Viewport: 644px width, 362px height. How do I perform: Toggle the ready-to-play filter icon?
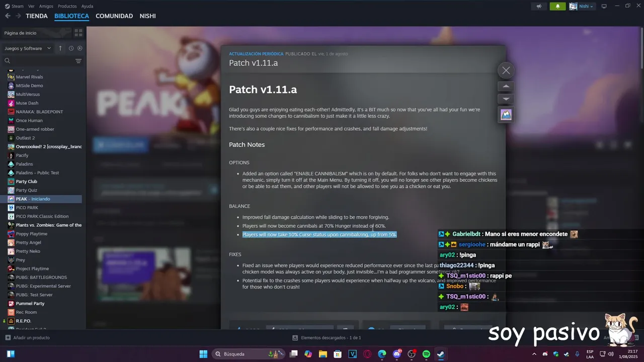click(79, 48)
